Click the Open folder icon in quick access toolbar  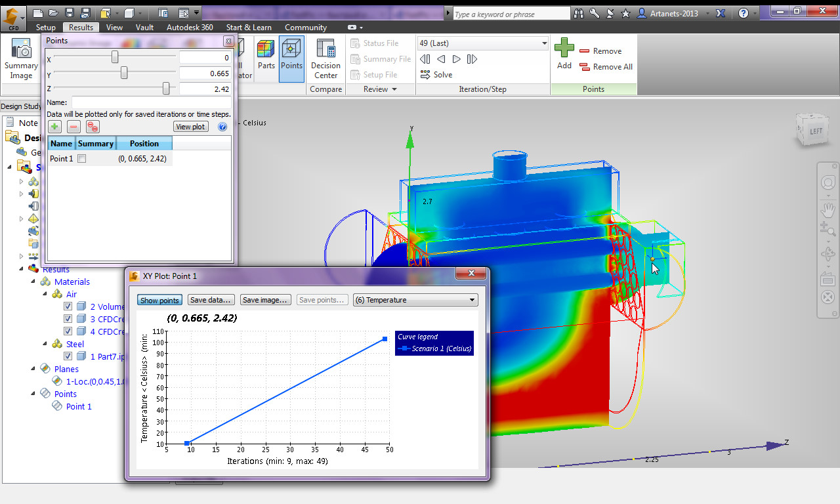tap(54, 12)
